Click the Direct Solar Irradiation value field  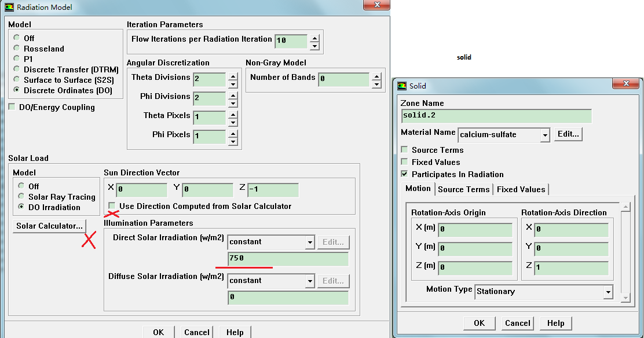[x=288, y=258]
